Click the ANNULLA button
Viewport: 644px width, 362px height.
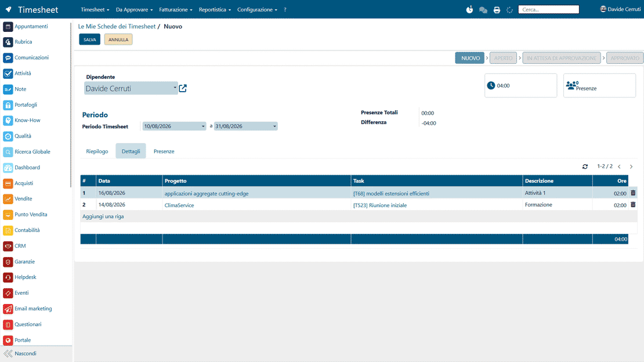click(118, 39)
